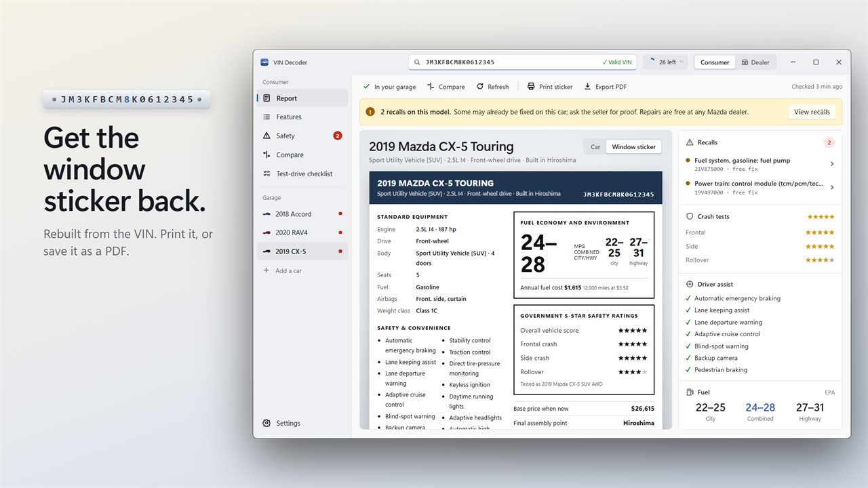
Task: Refresh the VIN report
Action: coord(492,87)
